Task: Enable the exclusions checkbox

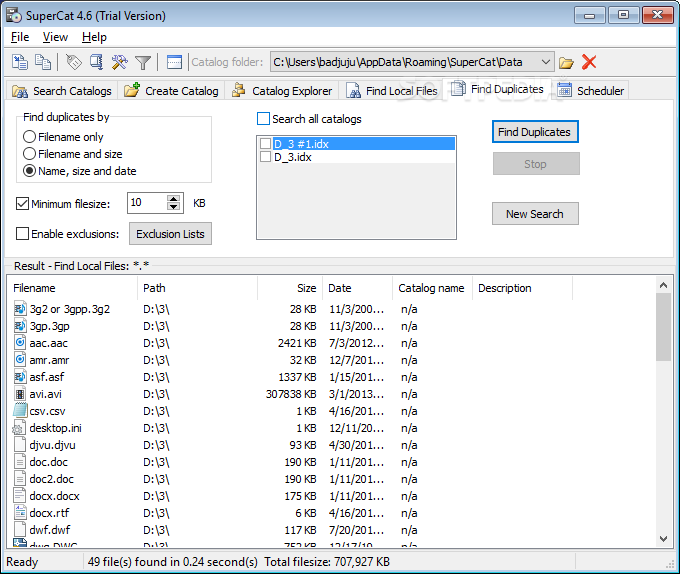Action: click(x=22, y=234)
